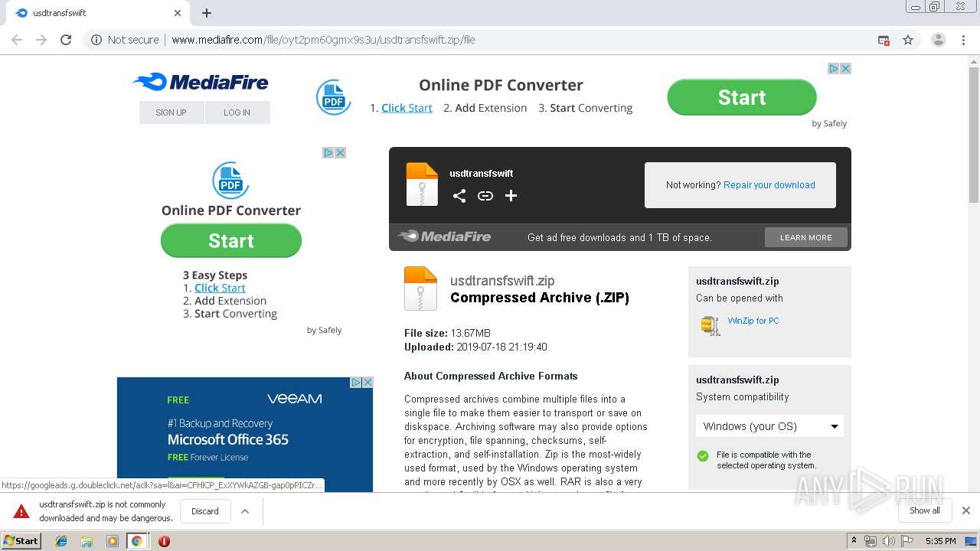Click the Repair your download link
The width and height of the screenshot is (980, 551).
[x=769, y=185]
